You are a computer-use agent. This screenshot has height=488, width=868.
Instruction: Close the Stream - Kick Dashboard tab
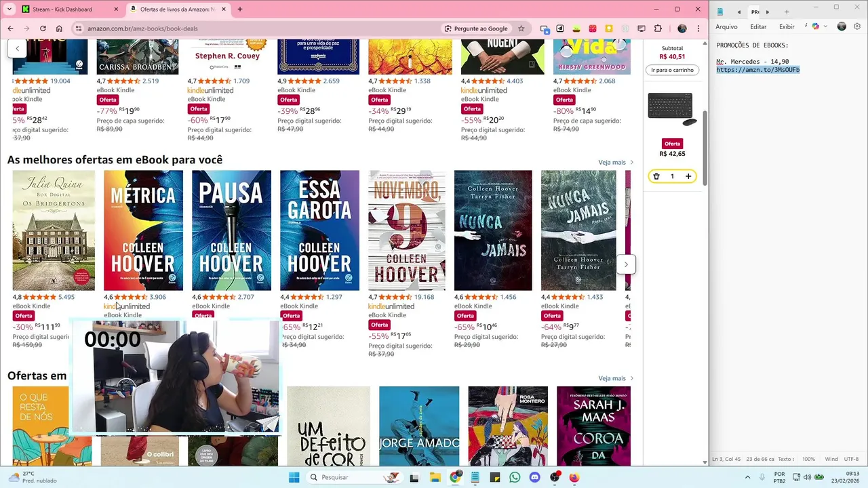[116, 9]
